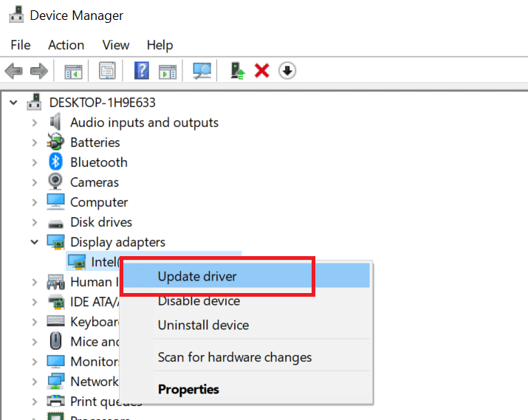The image size is (528, 420).
Task: Expand the Monitors category arrow
Action: tap(35, 362)
